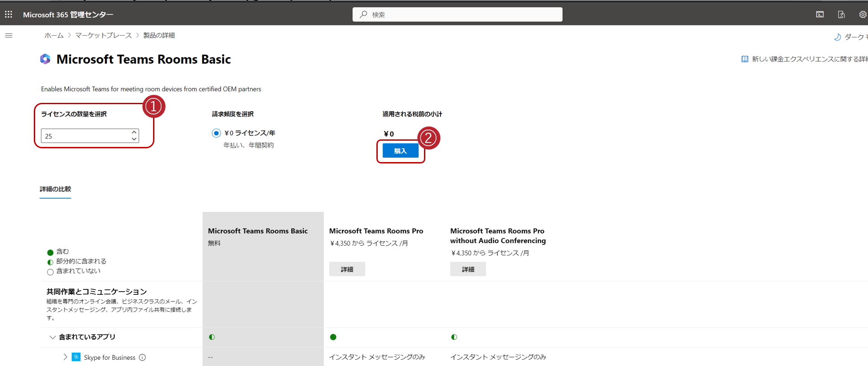Click Microsoft 365 管理センター title
Image resolution: width=868 pixels, height=366 pixels.
point(68,15)
